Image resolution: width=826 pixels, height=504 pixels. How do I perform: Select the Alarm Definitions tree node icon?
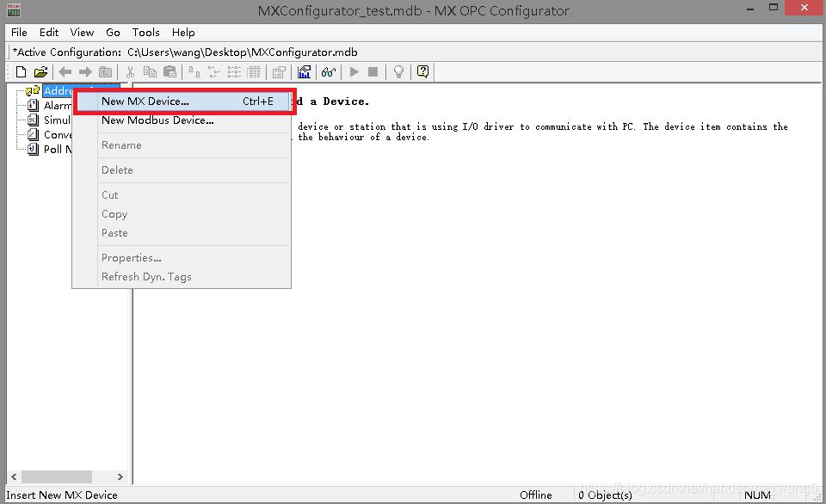[33, 105]
